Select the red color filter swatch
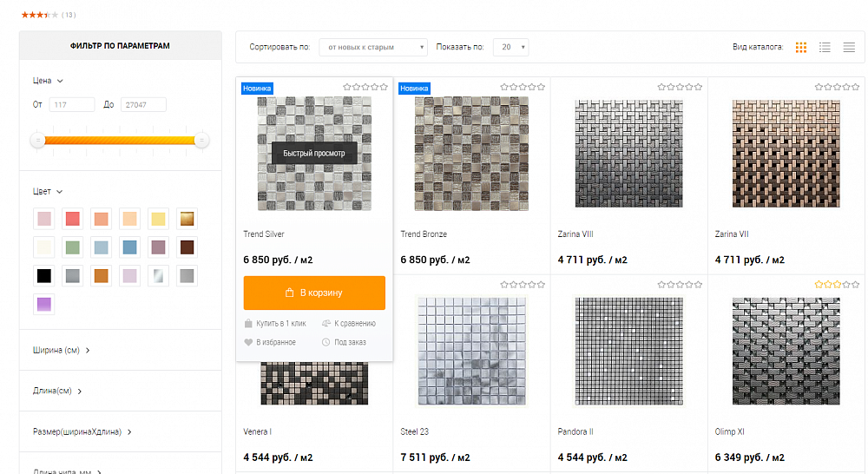This screenshot has height=474, width=868. point(73,219)
